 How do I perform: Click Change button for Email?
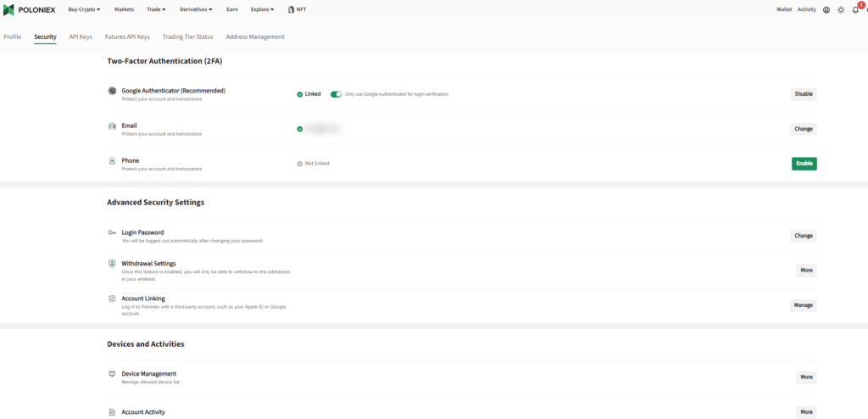(804, 129)
